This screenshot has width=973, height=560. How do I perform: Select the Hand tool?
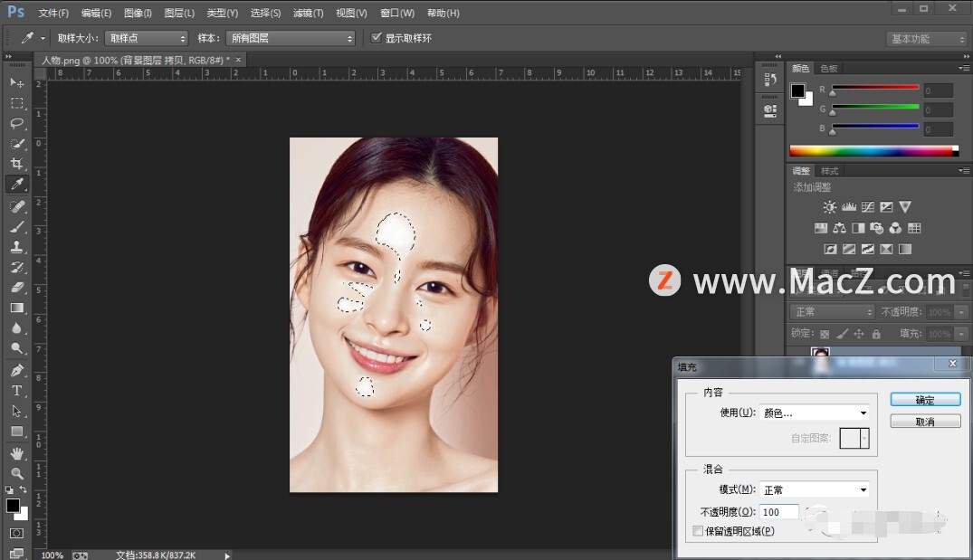(x=17, y=453)
